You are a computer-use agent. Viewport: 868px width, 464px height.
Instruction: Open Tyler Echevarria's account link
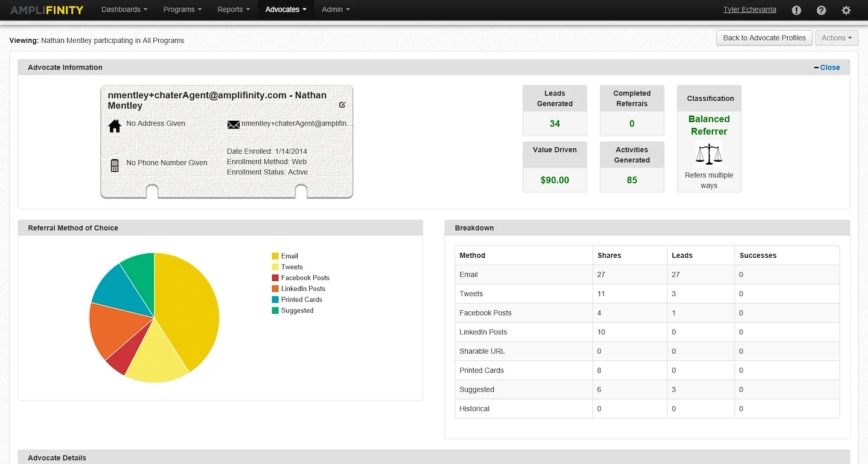(750, 9)
